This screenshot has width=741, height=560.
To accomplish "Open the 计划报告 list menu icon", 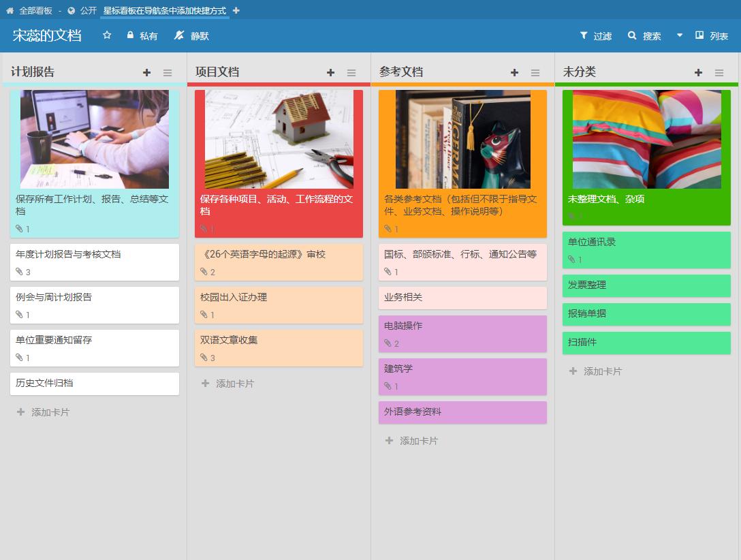I will coord(168,72).
